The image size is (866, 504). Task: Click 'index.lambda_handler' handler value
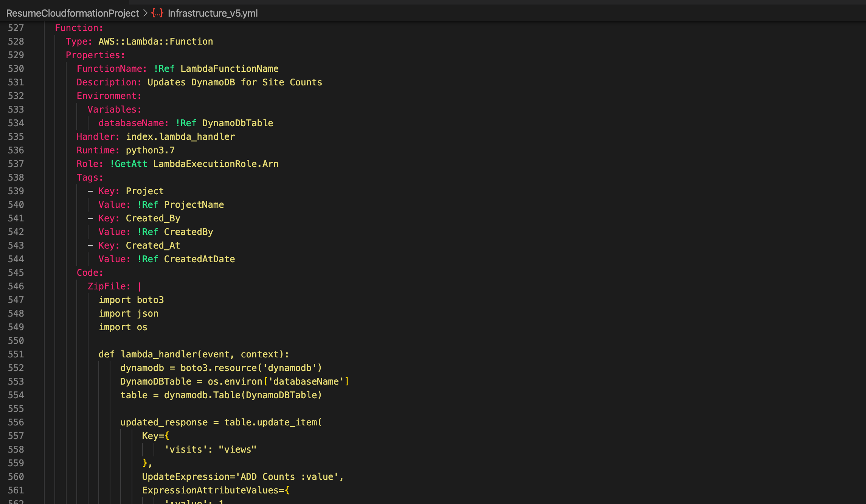pyautogui.click(x=180, y=137)
